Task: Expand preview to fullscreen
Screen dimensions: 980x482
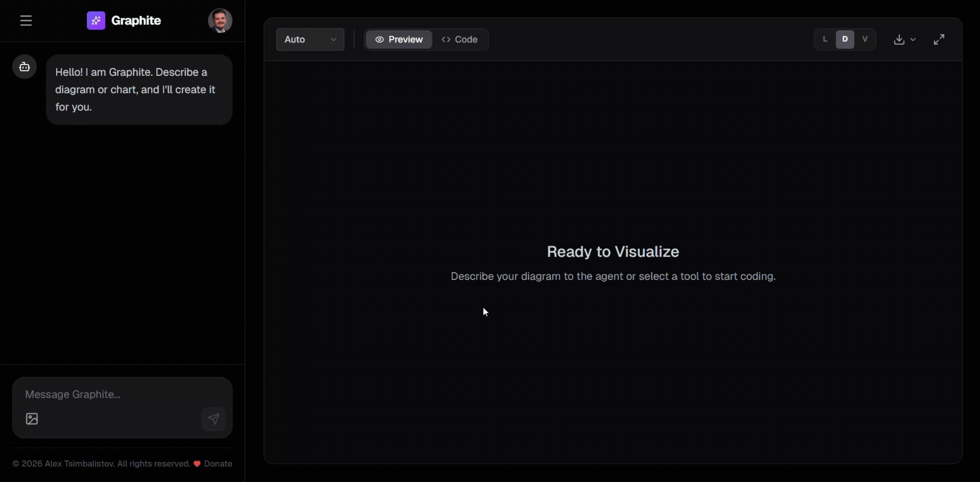Action: click(939, 39)
